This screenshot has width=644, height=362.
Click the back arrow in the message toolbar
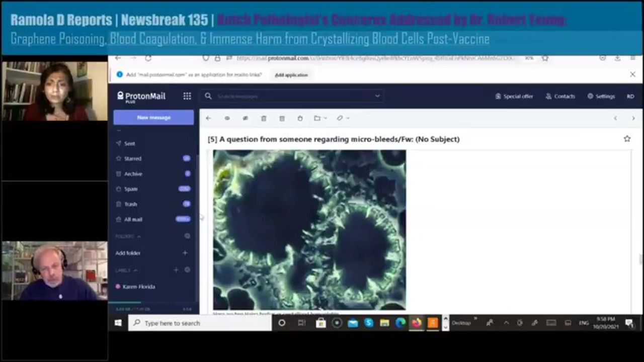pos(208,118)
